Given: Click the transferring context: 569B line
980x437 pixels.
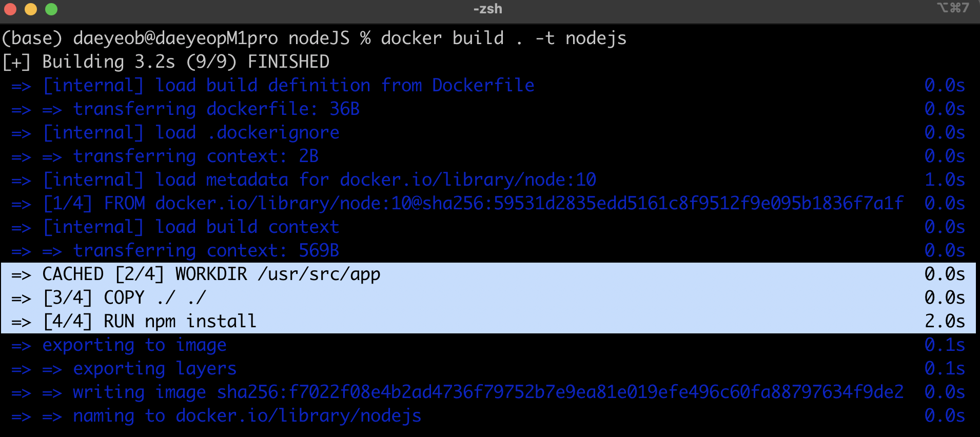Looking at the screenshot, I should 205,251.
